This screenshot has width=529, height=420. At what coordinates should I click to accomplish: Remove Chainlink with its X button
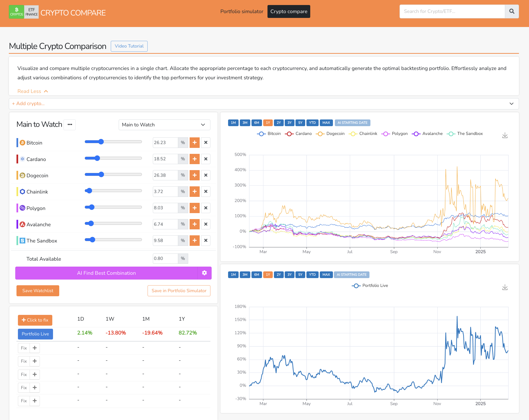[206, 191]
